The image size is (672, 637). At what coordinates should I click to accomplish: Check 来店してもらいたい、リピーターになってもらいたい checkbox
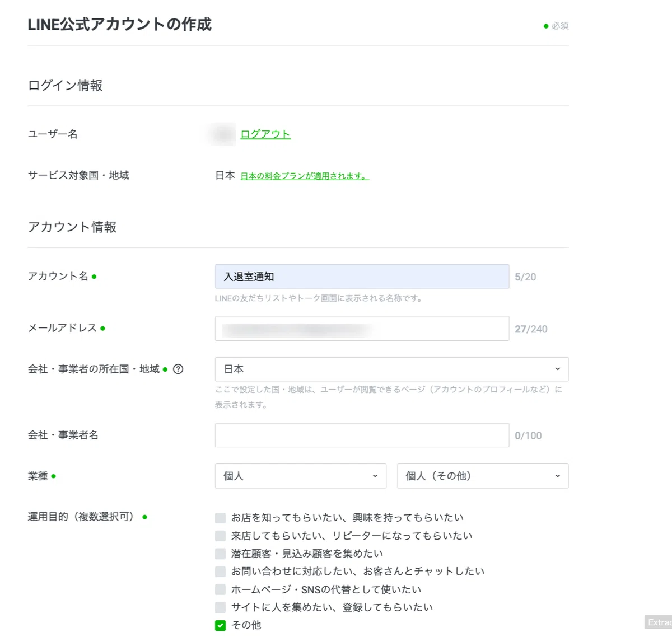pyautogui.click(x=221, y=536)
